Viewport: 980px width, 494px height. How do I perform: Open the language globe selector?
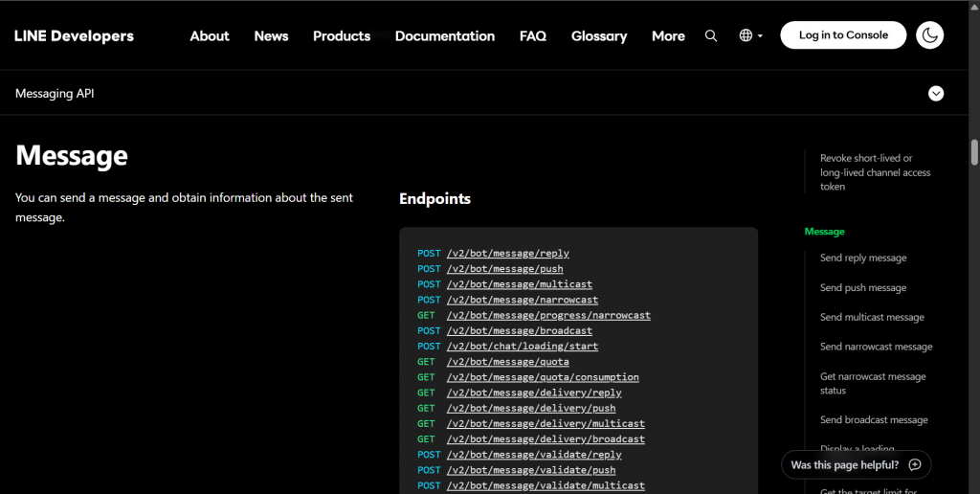click(x=750, y=35)
